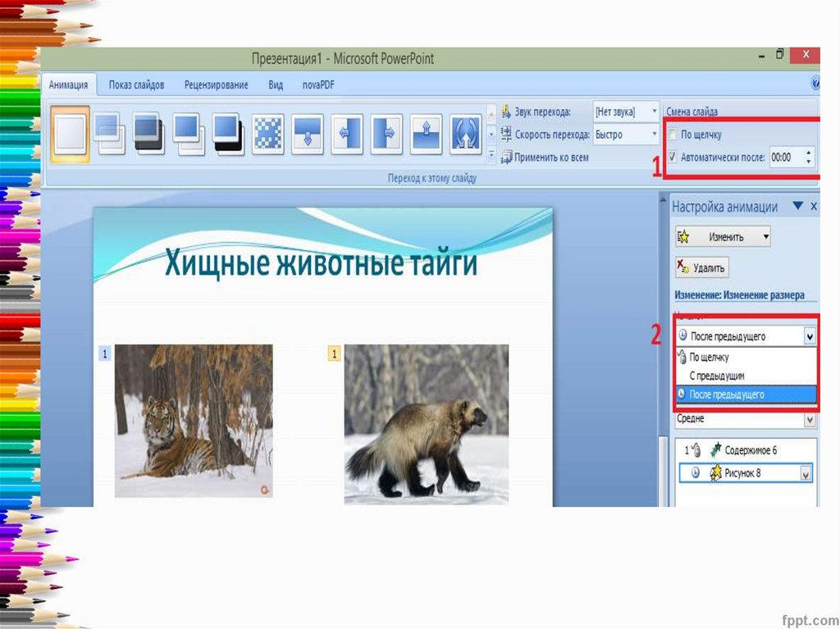Open the 'Звук перехода' dropdown
This screenshot has height=629, width=840.
[x=654, y=112]
